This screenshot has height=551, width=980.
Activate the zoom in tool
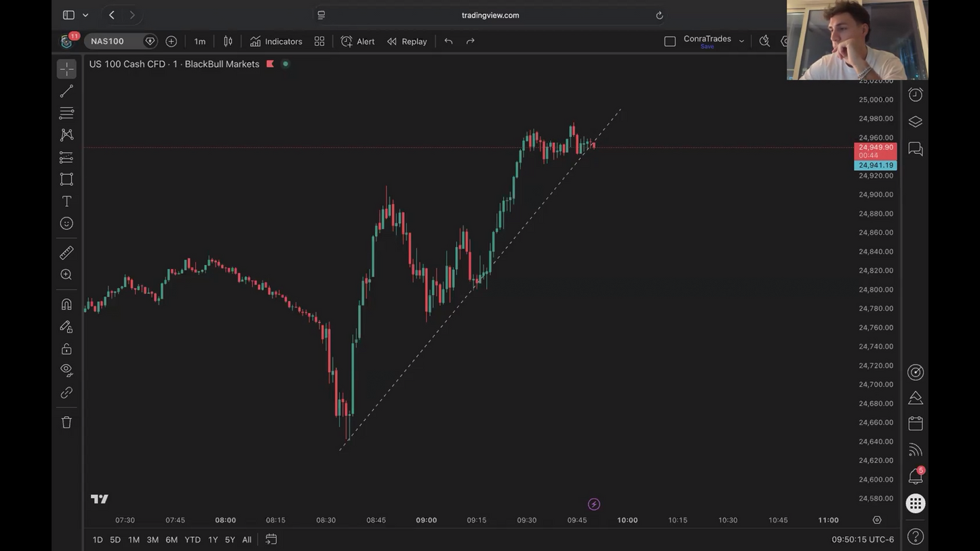point(66,274)
